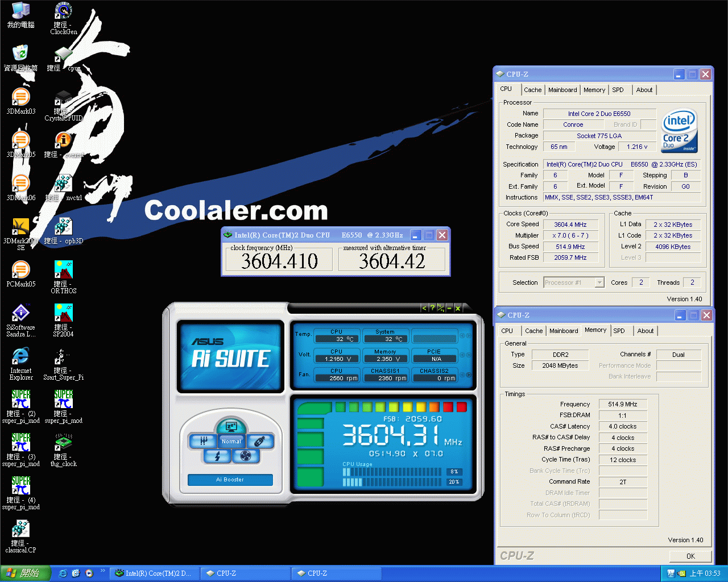The width and height of the screenshot is (728, 582).
Task: Switch to SPD tab in upper CPU-Z
Action: [x=618, y=90]
